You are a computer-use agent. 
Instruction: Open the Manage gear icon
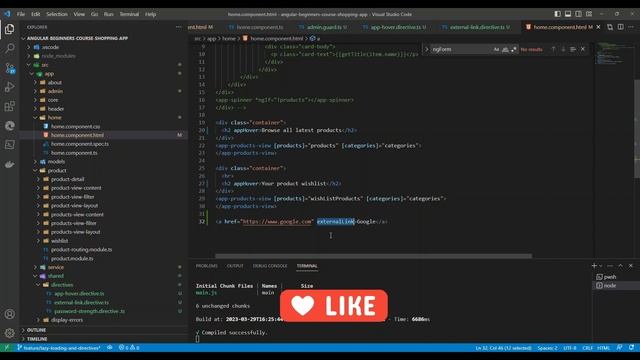click(9, 333)
